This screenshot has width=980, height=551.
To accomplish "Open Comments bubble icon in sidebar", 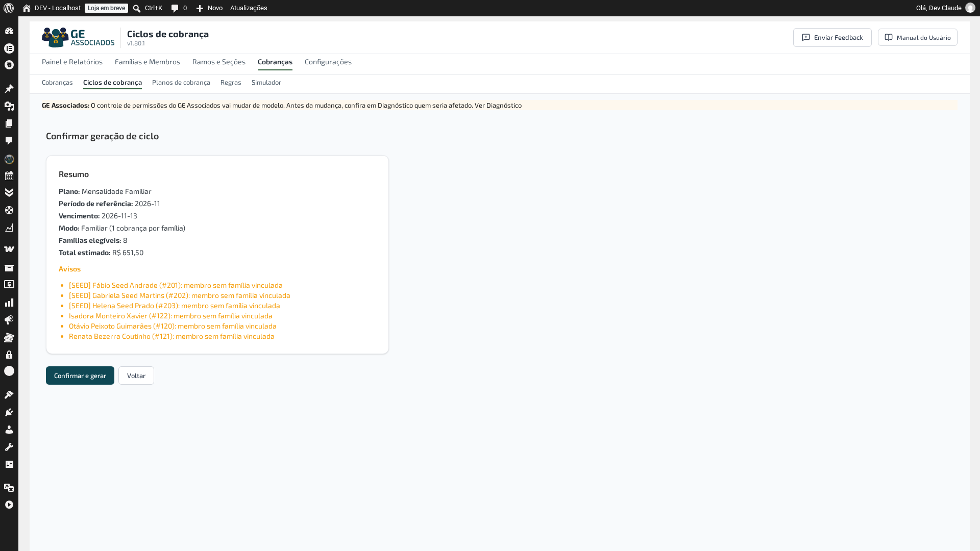I will [x=9, y=141].
